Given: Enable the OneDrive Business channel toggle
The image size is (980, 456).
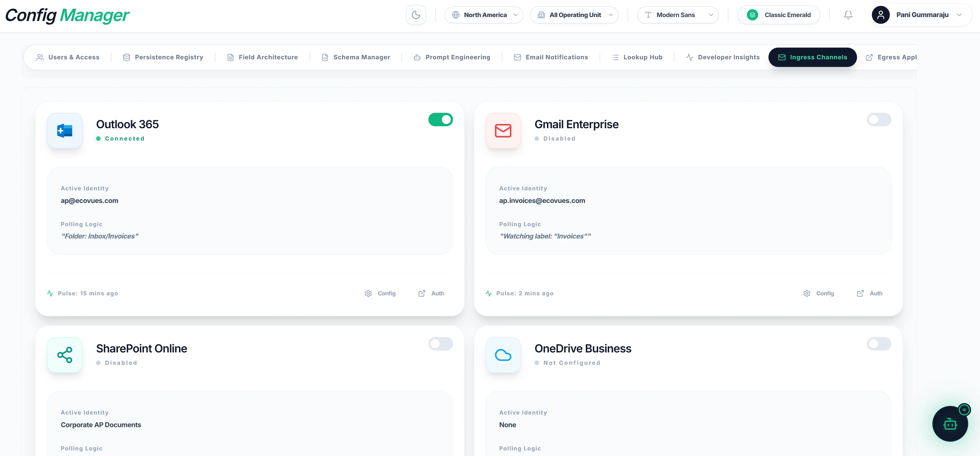Looking at the screenshot, I should tap(879, 344).
